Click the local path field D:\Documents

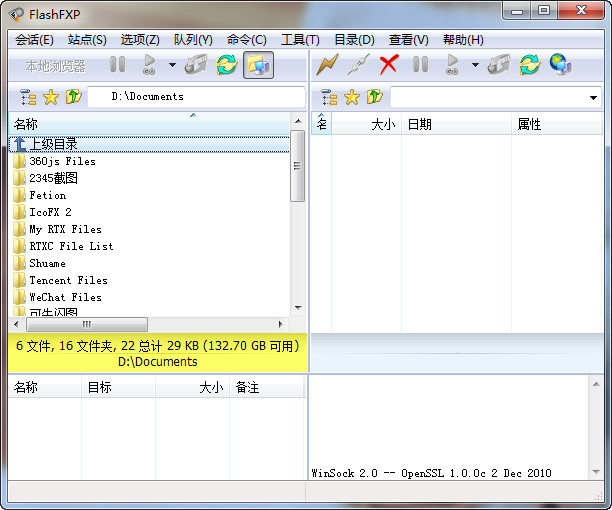point(195,97)
